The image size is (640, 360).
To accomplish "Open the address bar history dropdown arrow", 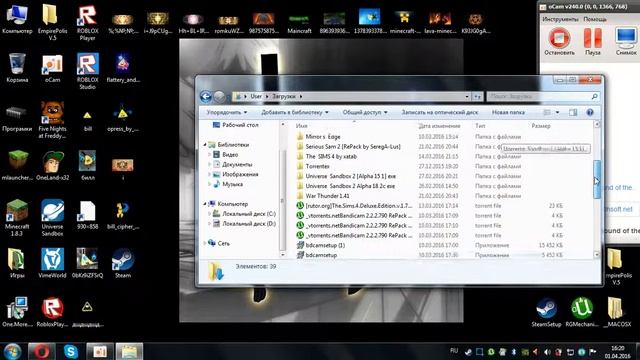I will click(x=467, y=96).
